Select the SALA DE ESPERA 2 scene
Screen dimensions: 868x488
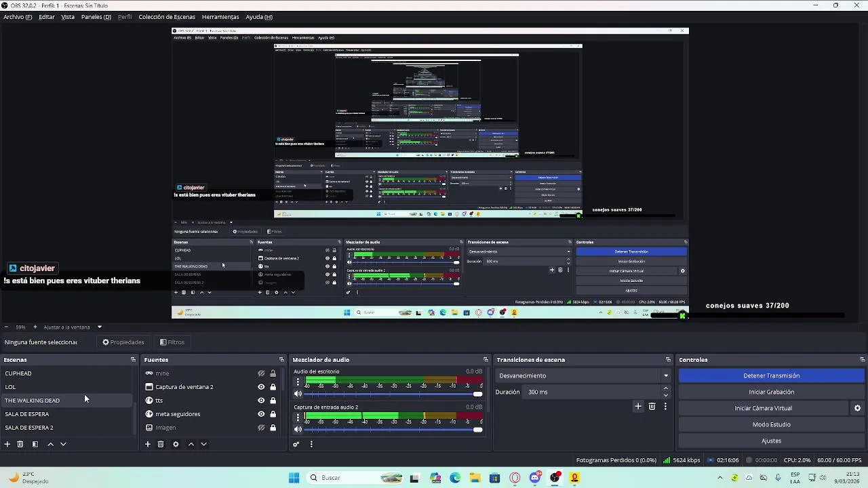click(x=68, y=428)
